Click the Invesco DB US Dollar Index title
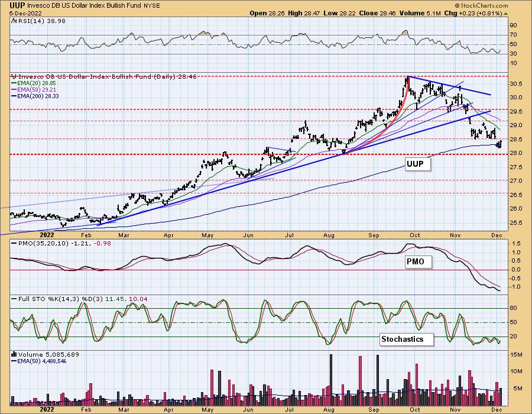 tap(84, 6)
